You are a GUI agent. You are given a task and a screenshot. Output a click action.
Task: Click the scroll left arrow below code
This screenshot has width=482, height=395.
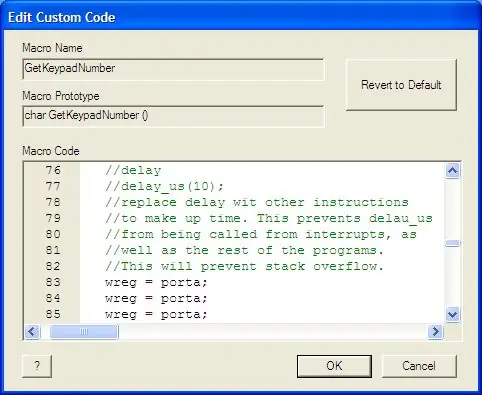point(32,331)
